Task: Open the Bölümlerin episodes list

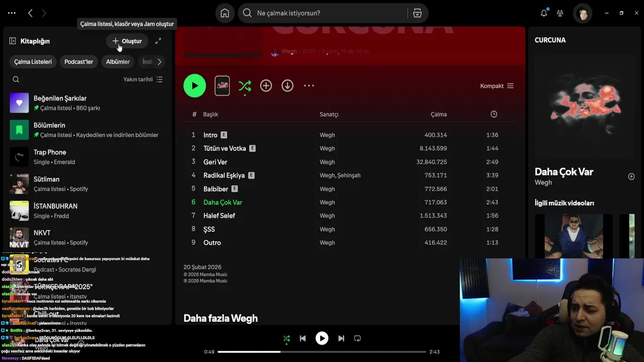Action: (88, 130)
